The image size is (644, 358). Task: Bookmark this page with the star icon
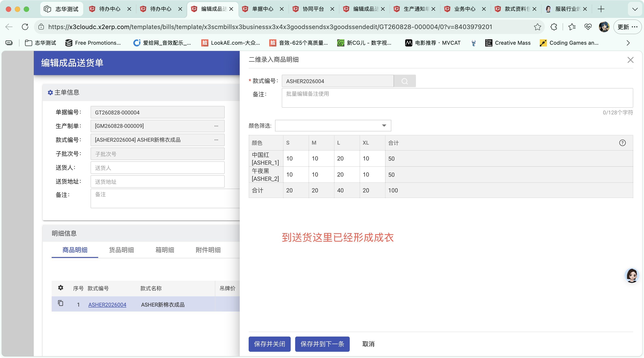click(x=537, y=27)
